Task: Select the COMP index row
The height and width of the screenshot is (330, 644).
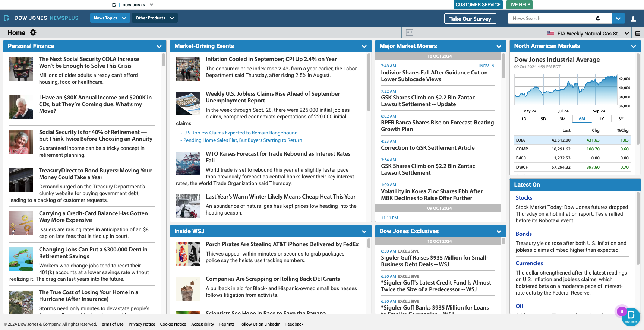Action: [572, 149]
